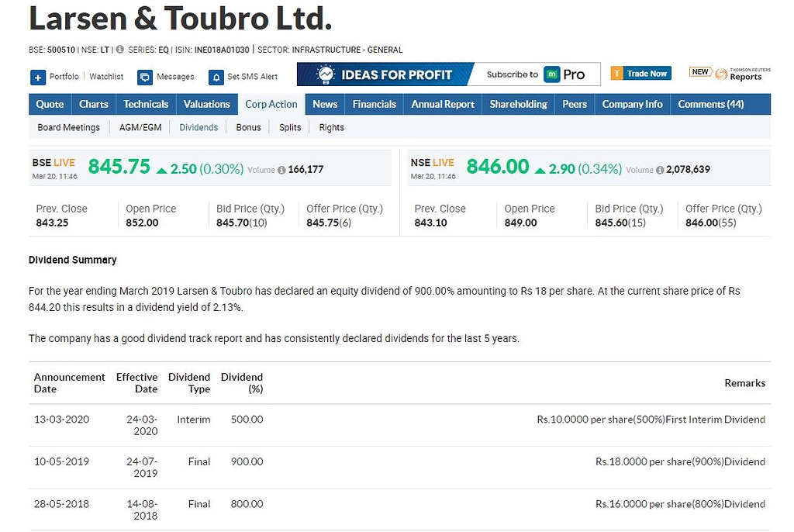The height and width of the screenshot is (532, 794).
Task: Click the Ideas for Profit bulb icon
Action: [325, 74]
